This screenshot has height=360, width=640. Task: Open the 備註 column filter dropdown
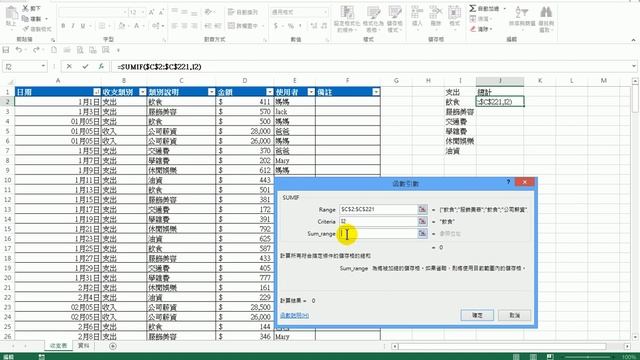pos(376,92)
